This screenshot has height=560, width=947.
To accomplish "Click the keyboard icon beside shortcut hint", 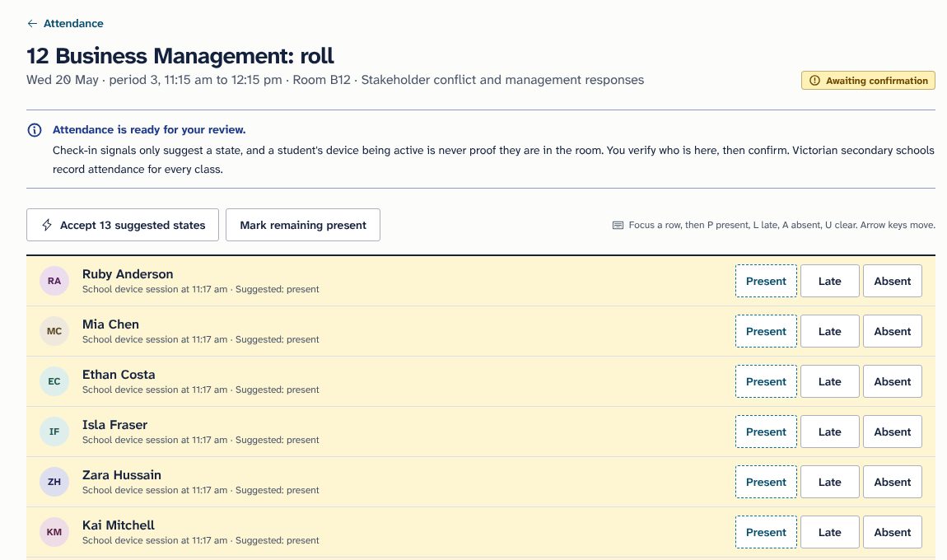I will click(618, 226).
